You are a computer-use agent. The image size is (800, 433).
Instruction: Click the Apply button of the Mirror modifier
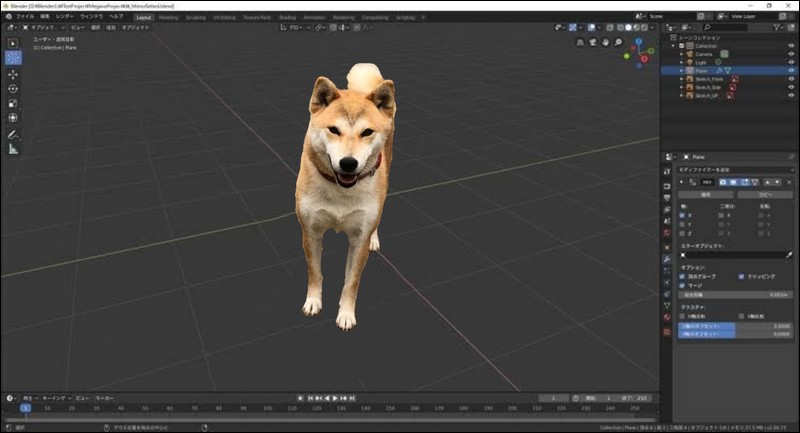coord(706,195)
